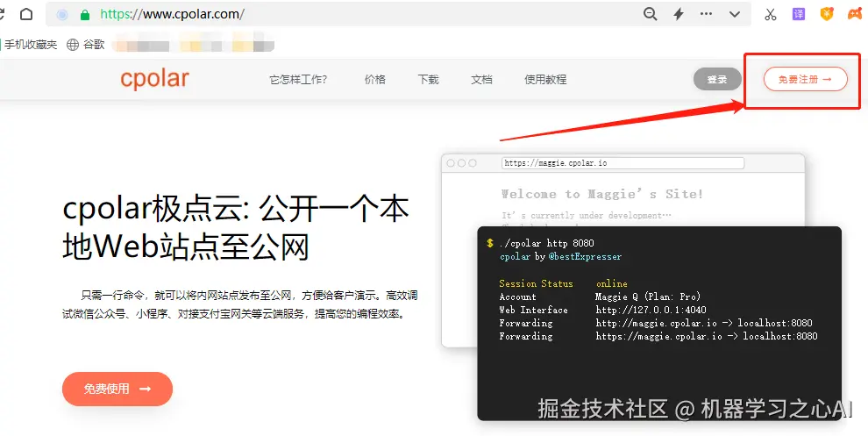Open the 使用教程 tutorials page
The width and height of the screenshot is (868, 436).
point(545,80)
